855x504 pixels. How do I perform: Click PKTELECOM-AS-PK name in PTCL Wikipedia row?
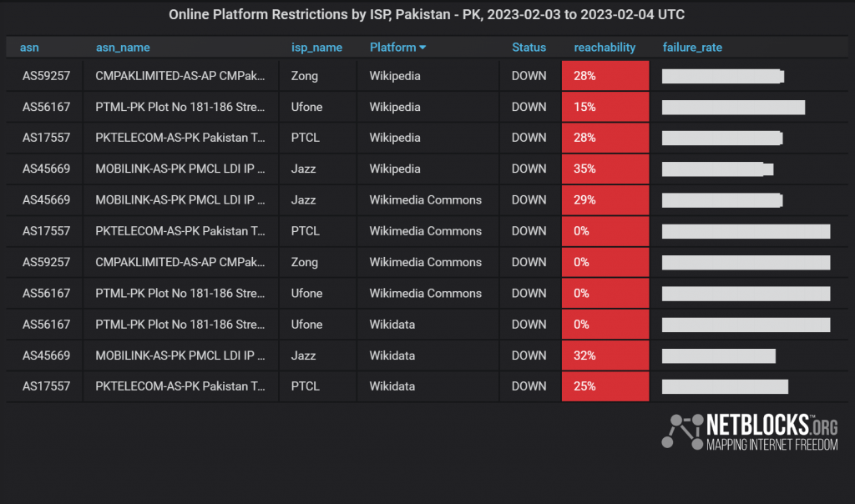click(x=180, y=138)
